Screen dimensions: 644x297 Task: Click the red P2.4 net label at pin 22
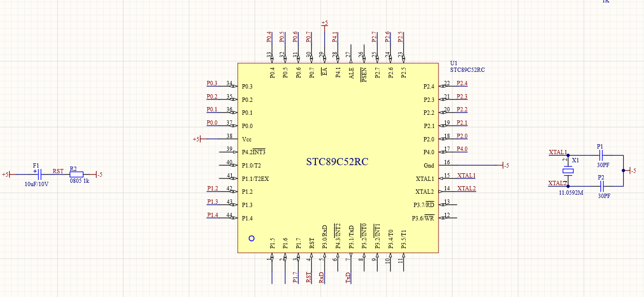462,83
